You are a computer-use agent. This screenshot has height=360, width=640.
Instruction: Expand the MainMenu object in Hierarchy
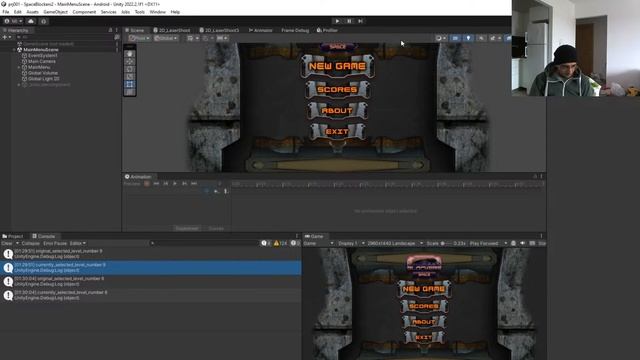[x=19, y=67]
